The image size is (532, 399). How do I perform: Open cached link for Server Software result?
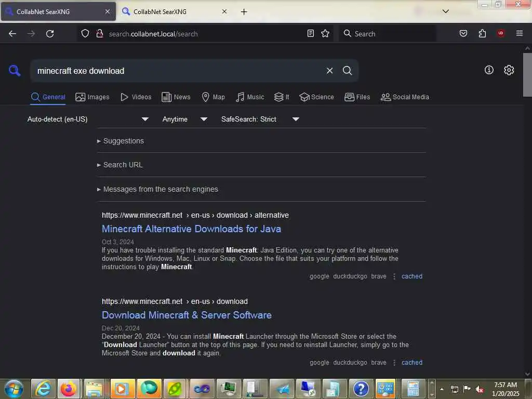click(412, 362)
